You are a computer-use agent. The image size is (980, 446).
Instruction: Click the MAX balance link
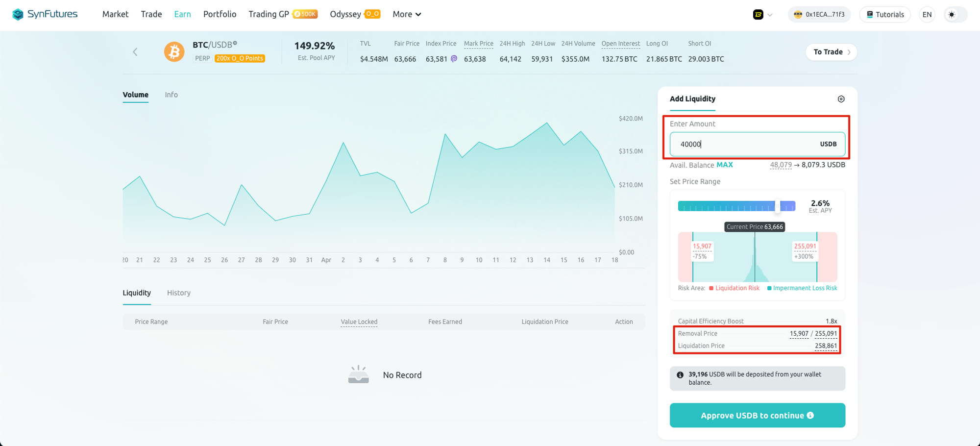coord(724,165)
